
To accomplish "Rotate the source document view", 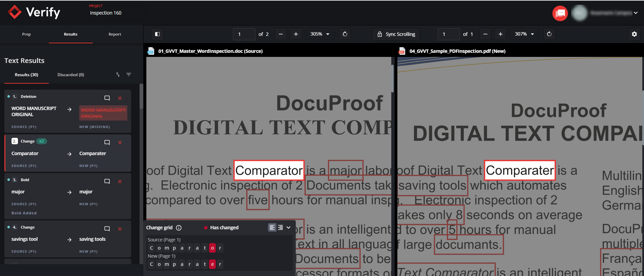I will 345,34.
